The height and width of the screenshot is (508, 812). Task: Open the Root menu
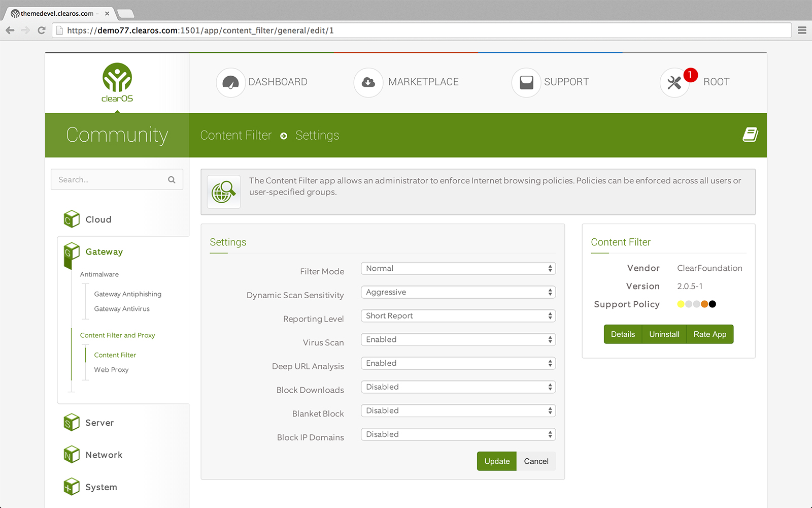click(x=716, y=82)
